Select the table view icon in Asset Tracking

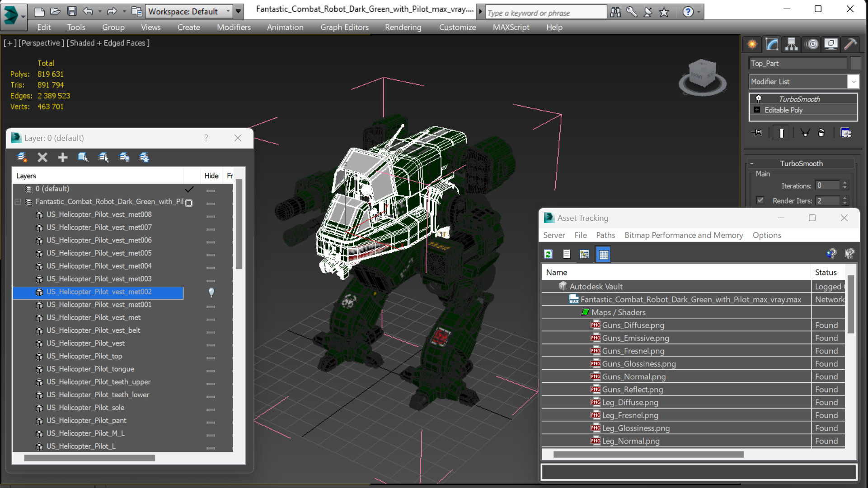[x=603, y=254]
